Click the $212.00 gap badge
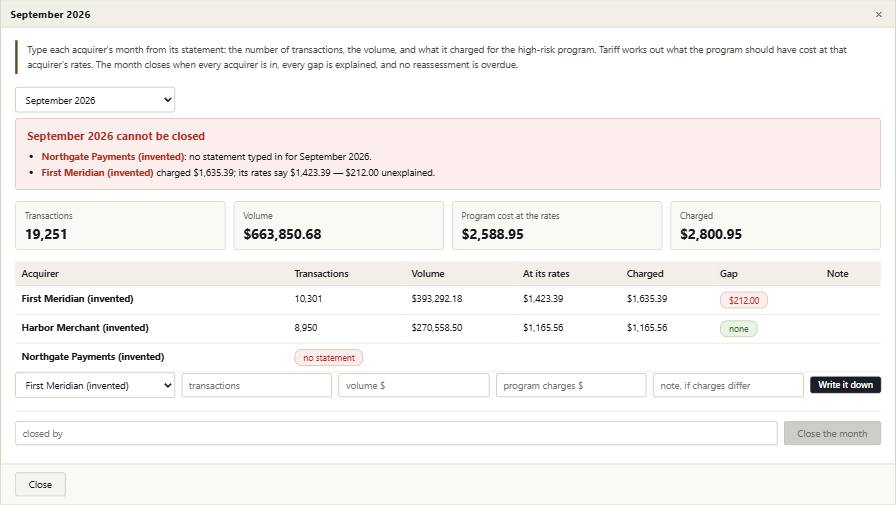The image size is (896, 505). (743, 300)
